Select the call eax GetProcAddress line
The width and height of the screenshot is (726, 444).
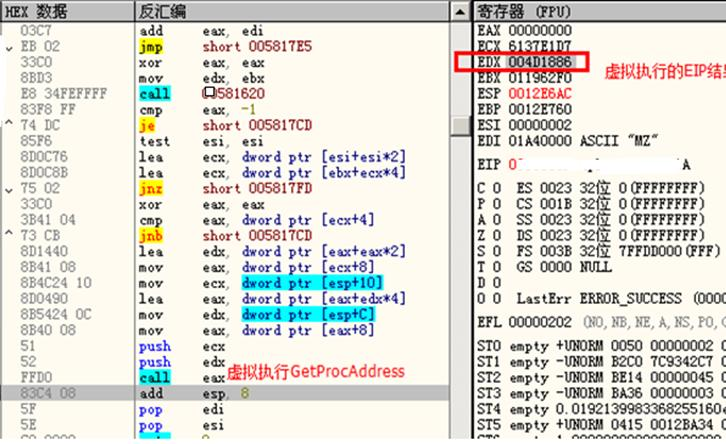pos(225,378)
